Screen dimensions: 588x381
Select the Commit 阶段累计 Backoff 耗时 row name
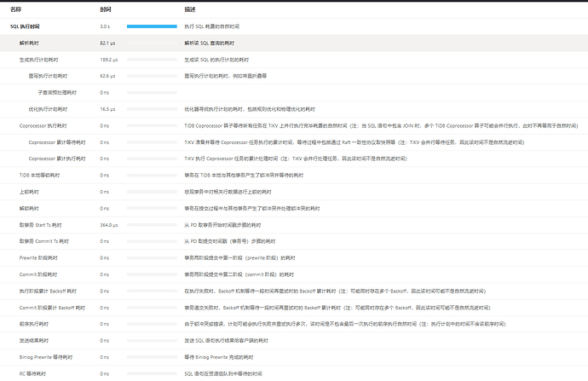[x=53, y=308]
